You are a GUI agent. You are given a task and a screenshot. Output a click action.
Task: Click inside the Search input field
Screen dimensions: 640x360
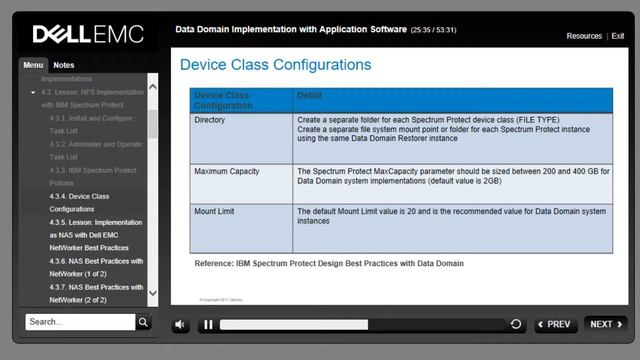point(80,322)
